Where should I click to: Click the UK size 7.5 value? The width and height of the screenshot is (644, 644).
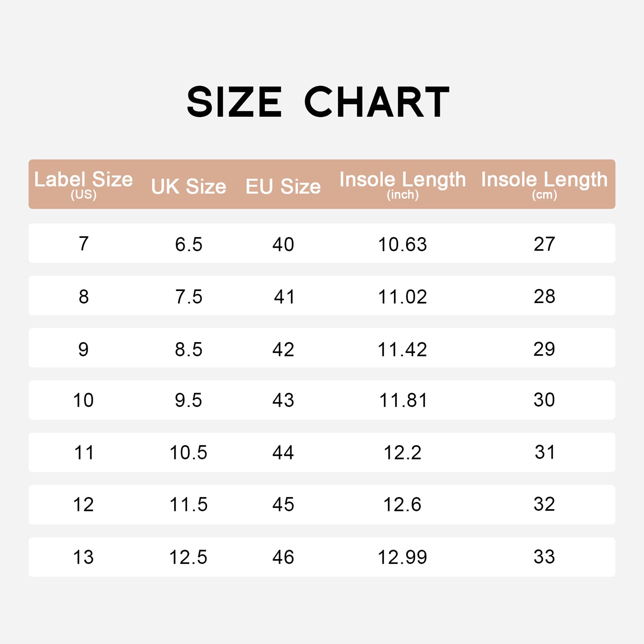(x=188, y=297)
